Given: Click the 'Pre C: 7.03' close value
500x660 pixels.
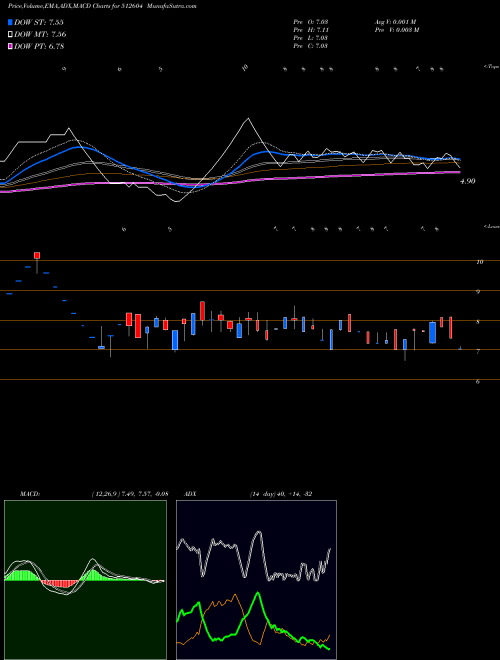Looking at the screenshot, I should (x=311, y=46).
